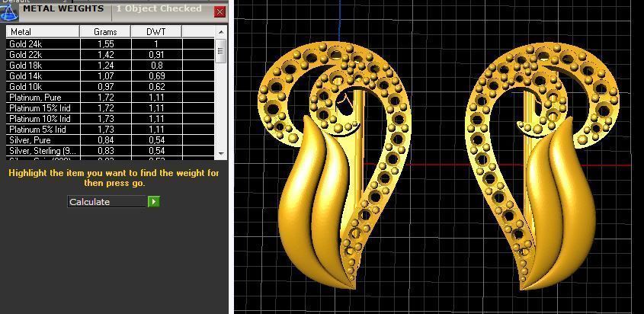
Task: Click the 0,62 DWT value for Gold 10k
Action: point(156,87)
